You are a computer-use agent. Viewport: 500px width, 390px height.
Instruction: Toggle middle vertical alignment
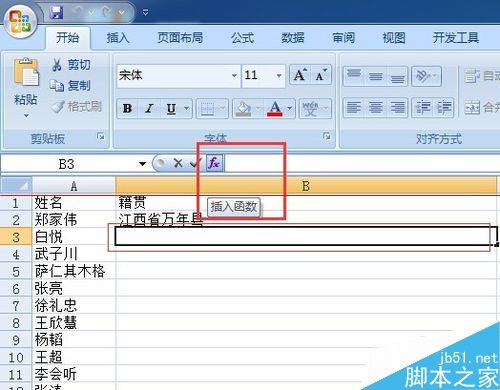(376, 76)
